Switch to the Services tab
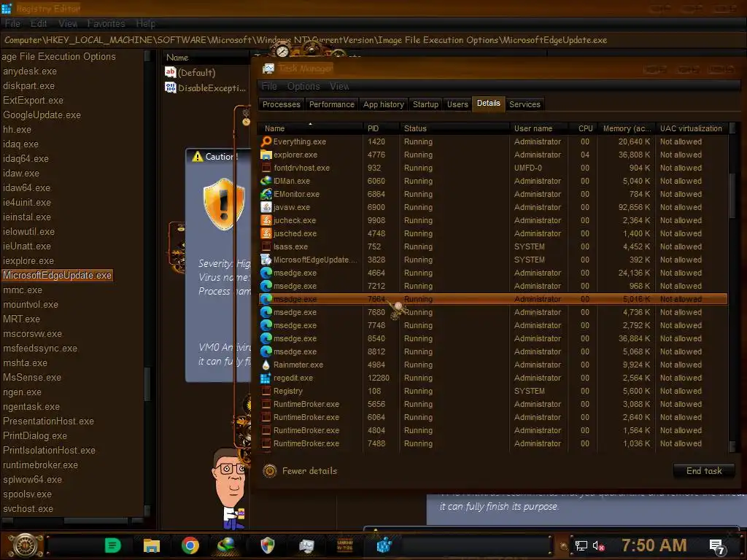 coord(525,104)
